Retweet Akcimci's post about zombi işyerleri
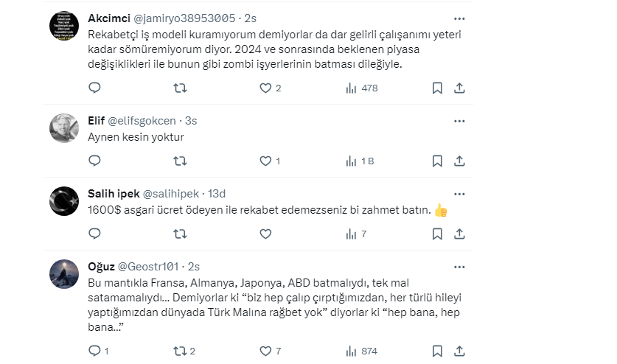Image resolution: width=617 pixels, height=364 pixels. point(179,88)
